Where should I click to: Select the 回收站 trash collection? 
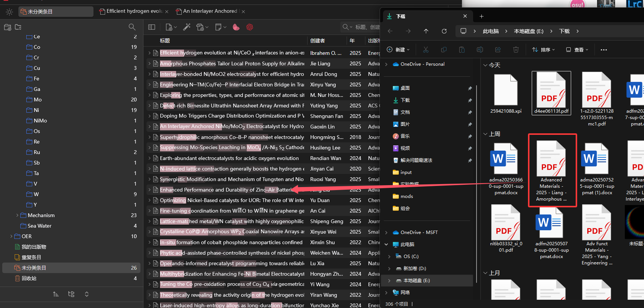(x=29, y=278)
